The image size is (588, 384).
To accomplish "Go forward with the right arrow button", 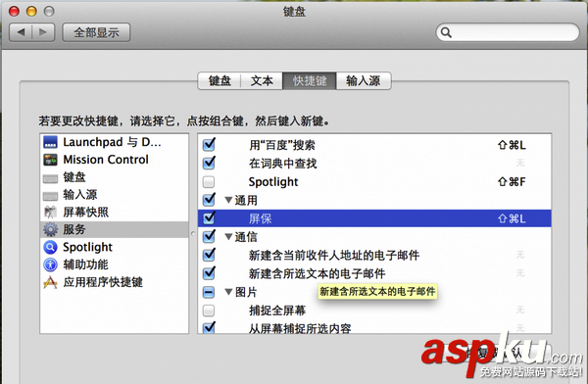I will (x=43, y=32).
